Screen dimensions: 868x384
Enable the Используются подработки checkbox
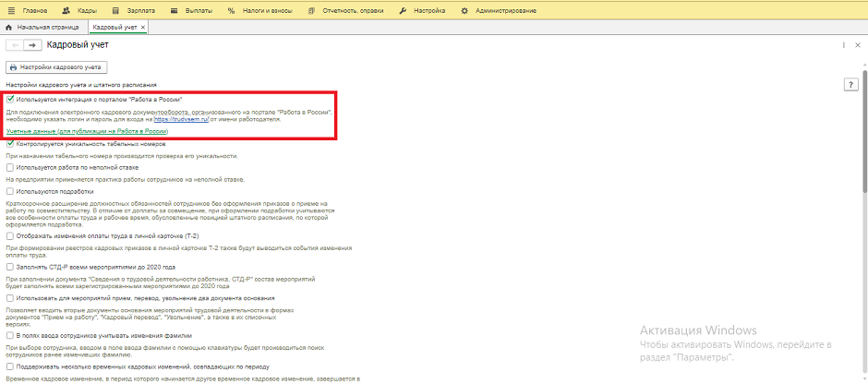coord(10,191)
